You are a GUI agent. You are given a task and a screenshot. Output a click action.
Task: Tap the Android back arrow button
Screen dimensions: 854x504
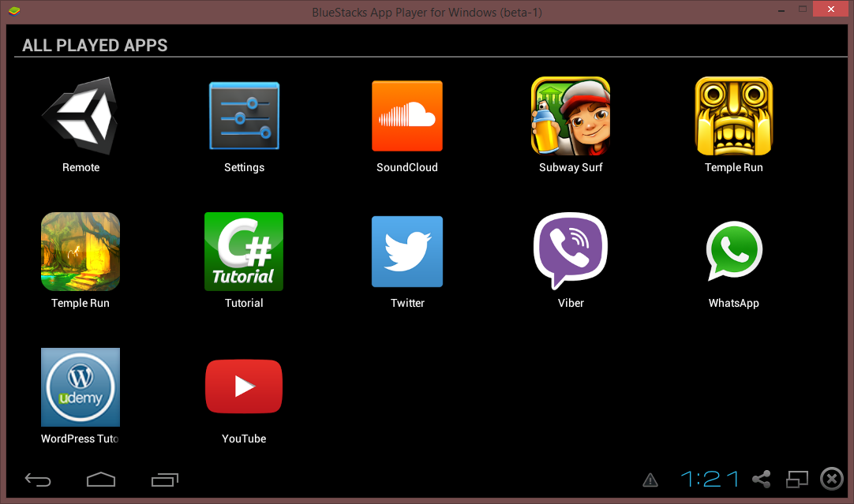(x=38, y=480)
